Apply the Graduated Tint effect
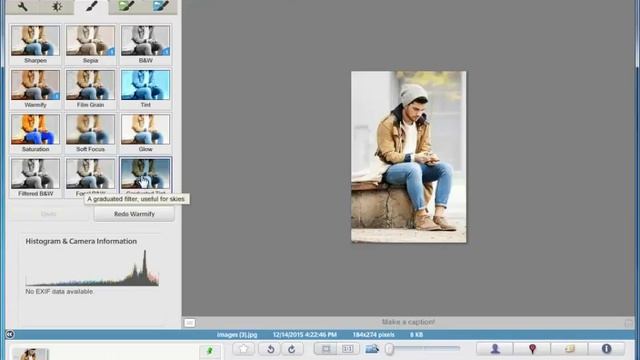 pyautogui.click(x=145, y=176)
